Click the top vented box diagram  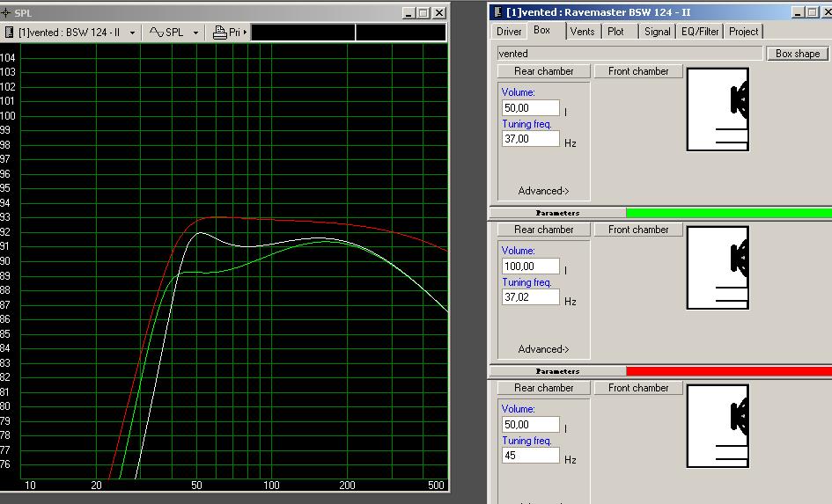718,110
